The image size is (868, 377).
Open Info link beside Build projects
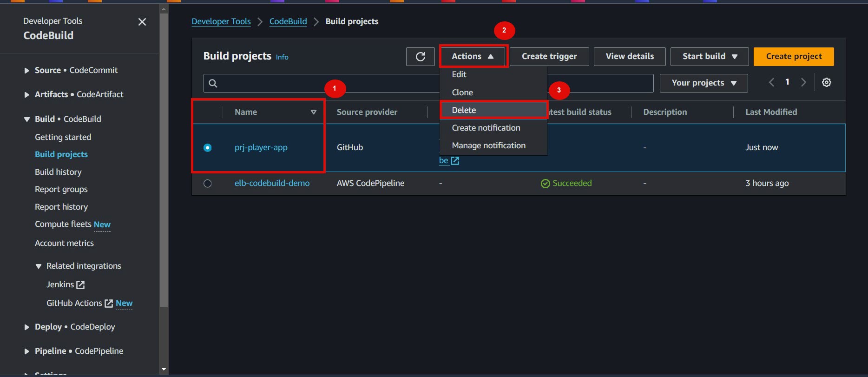click(282, 57)
